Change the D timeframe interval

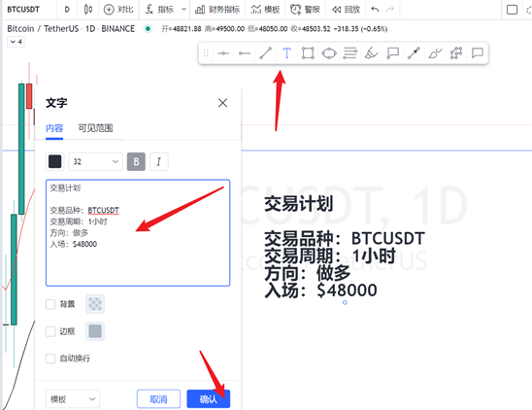click(67, 9)
